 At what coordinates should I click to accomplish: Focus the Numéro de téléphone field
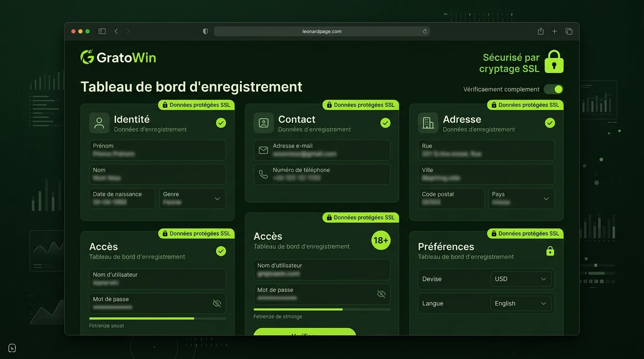322,174
